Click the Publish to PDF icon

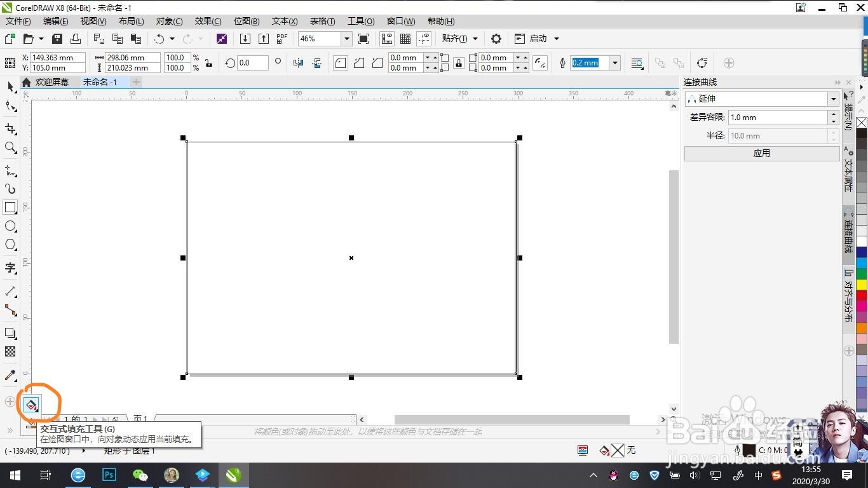(x=282, y=39)
